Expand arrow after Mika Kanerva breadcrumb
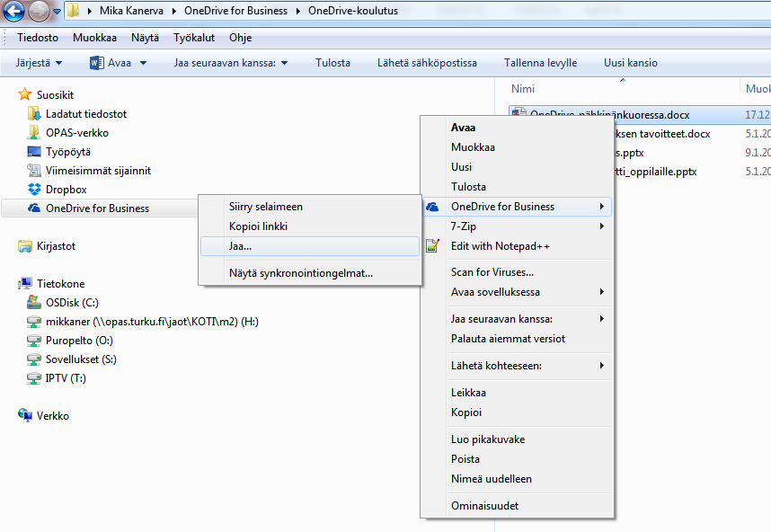This screenshot has width=771, height=532. coord(174,12)
